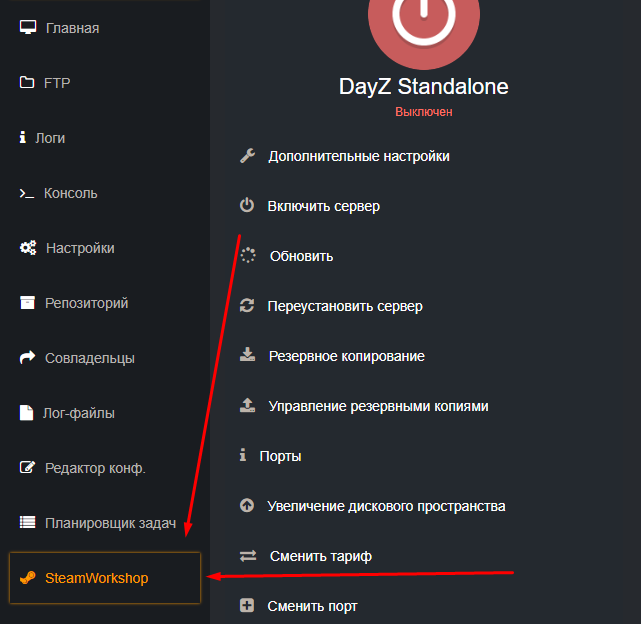Click the spinner icon beside Обновить
Viewport: 641px width, 624px height.
tap(248, 256)
